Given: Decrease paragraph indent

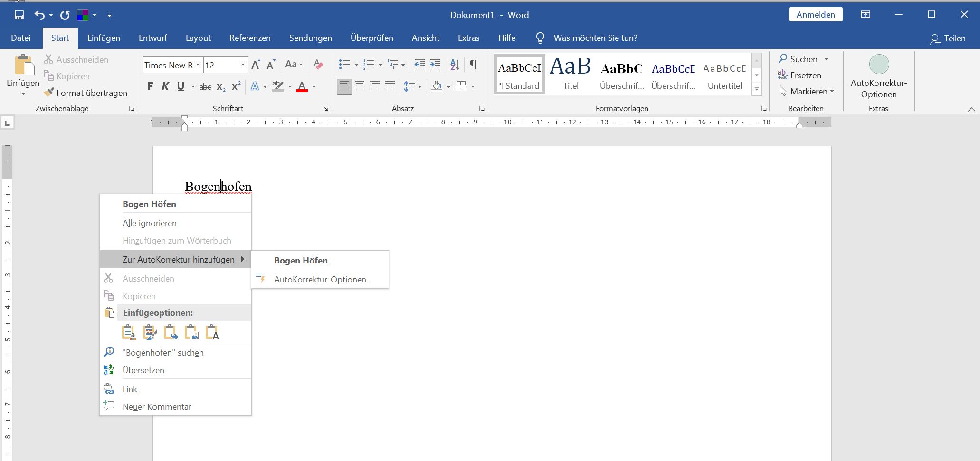Looking at the screenshot, I should pyautogui.click(x=419, y=65).
